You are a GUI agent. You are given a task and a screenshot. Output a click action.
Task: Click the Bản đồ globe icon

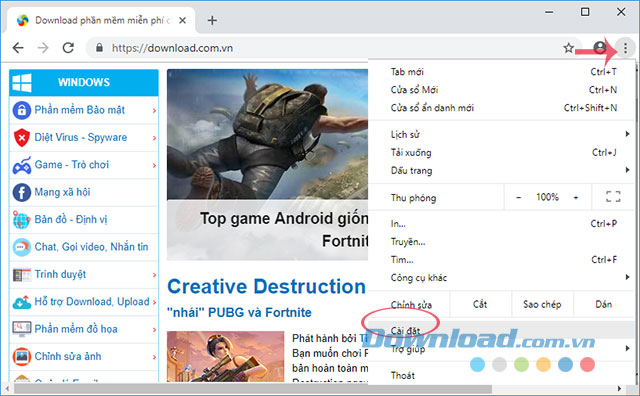21,220
